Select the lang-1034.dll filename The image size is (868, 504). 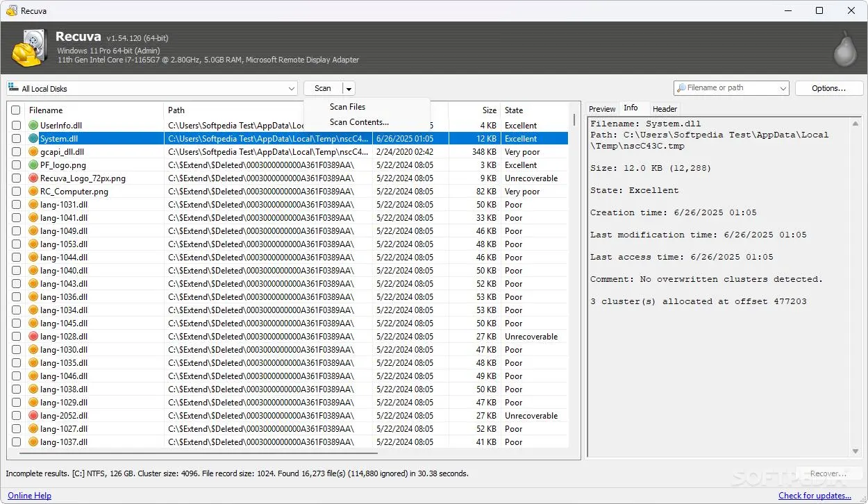(64, 310)
